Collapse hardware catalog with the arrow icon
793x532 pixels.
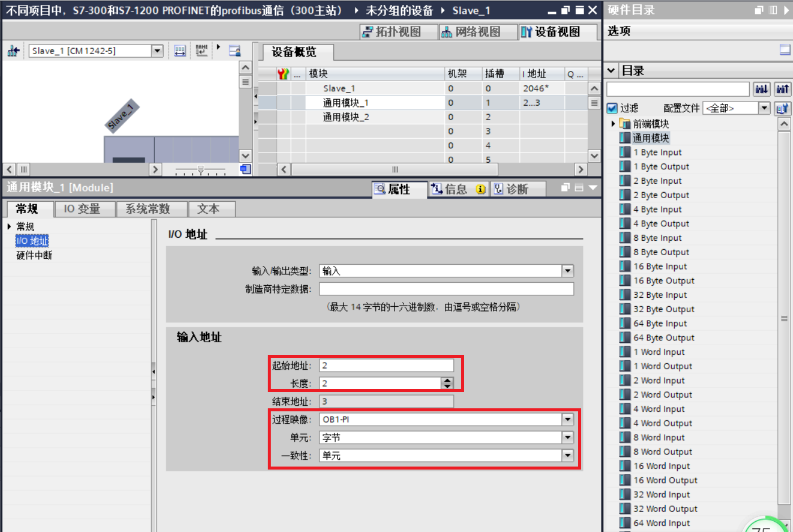tap(786, 10)
